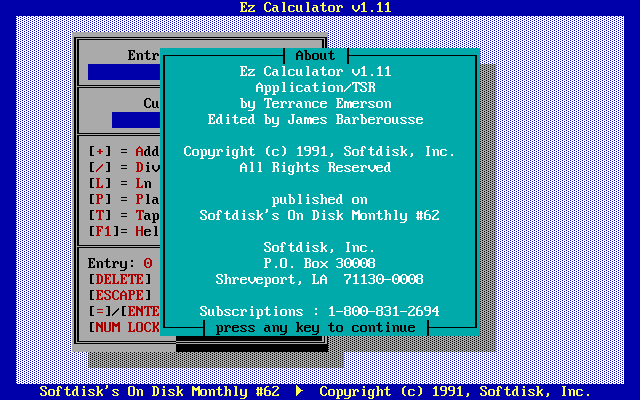Click the [DELETE] key label
The image size is (640, 400).
point(120,279)
